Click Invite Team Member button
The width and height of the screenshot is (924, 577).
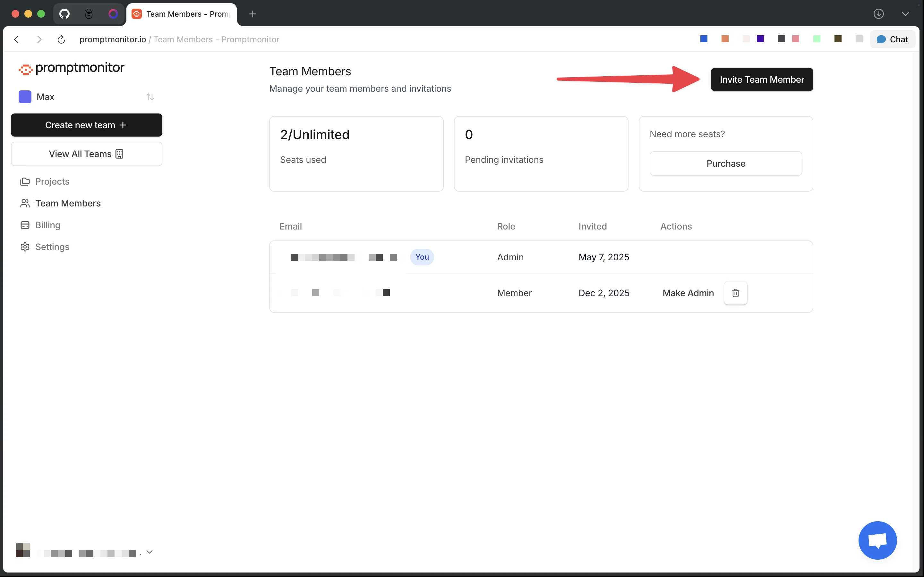tap(761, 79)
